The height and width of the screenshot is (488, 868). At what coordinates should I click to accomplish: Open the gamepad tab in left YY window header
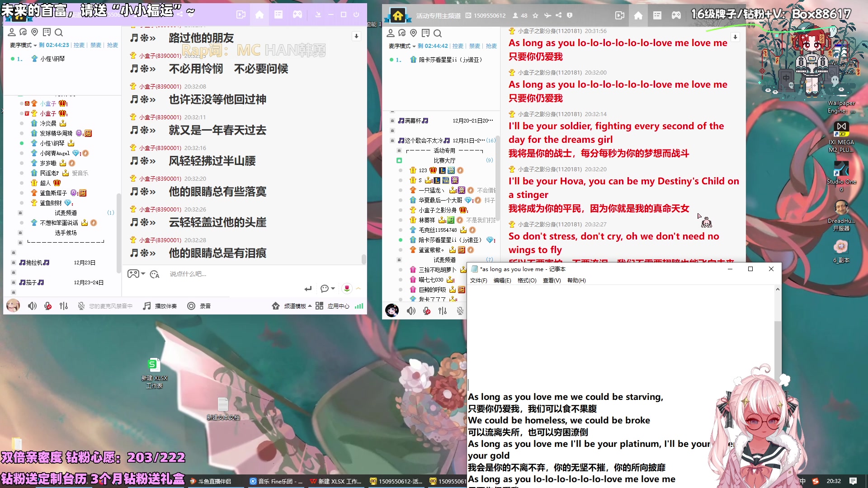pos(297,15)
